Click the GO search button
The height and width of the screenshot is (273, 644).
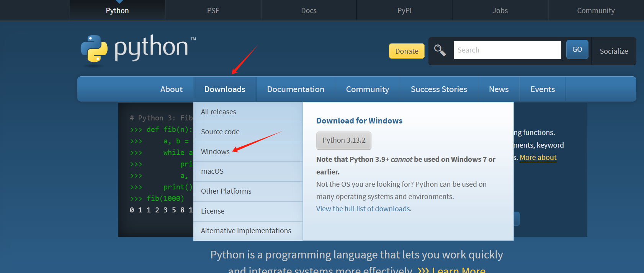577,49
